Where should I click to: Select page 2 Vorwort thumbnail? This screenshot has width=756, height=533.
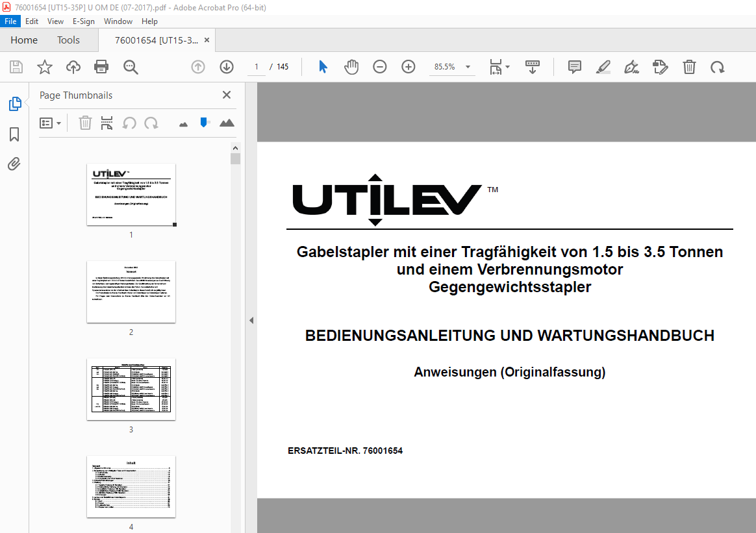[131, 292]
